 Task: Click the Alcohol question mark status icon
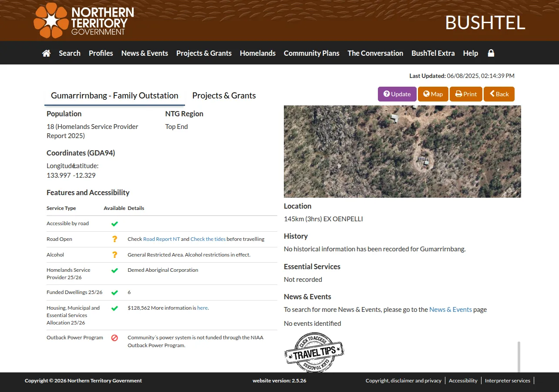pos(114,255)
